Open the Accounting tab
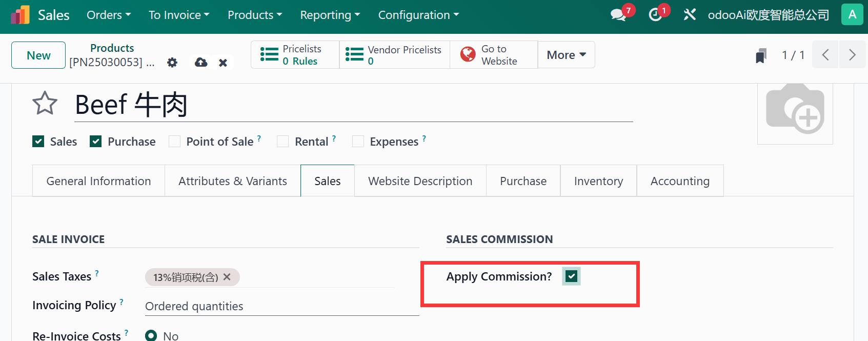 (x=680, y=181)
